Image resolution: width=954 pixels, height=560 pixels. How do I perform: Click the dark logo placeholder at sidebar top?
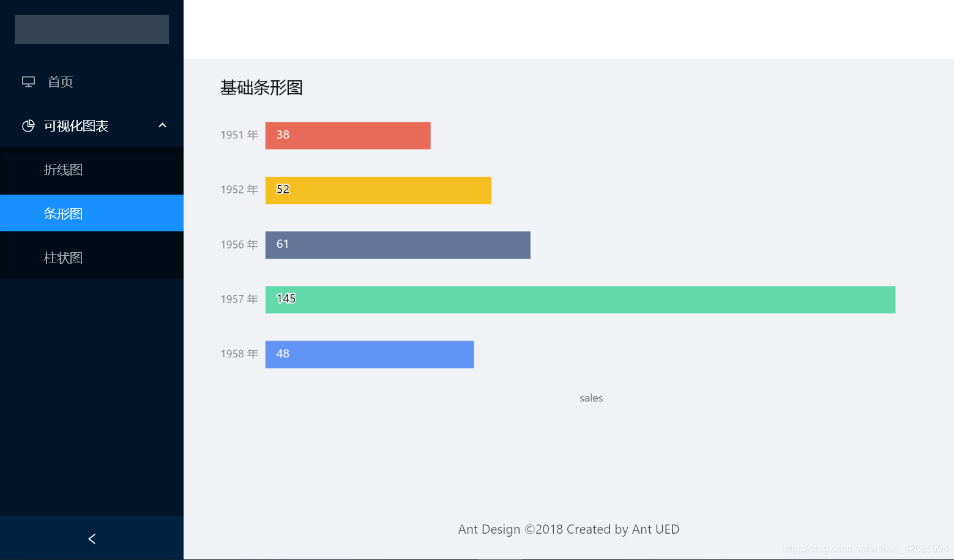[x=91, y=29]
